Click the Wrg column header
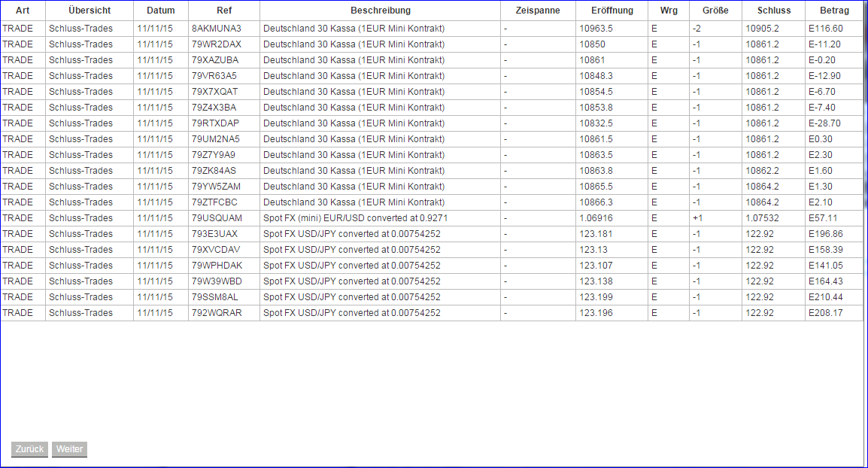 click(x=669, y=11)
